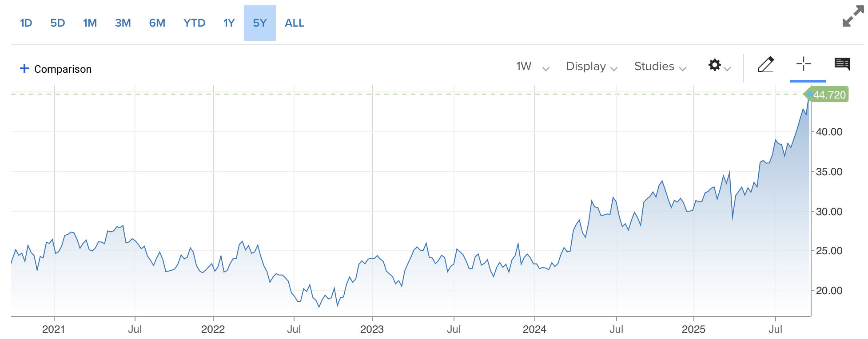Open the 1W interval dropdown

[x=532, y=67]
